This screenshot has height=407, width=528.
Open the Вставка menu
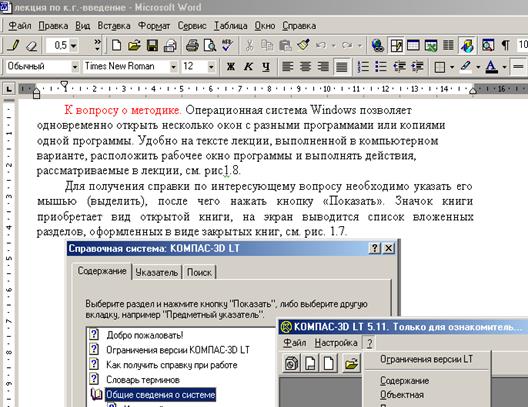114,26
